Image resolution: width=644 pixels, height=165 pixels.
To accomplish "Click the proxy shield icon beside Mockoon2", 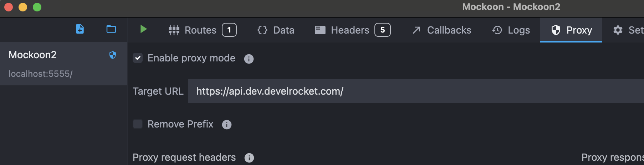I will tap(113, 55).
